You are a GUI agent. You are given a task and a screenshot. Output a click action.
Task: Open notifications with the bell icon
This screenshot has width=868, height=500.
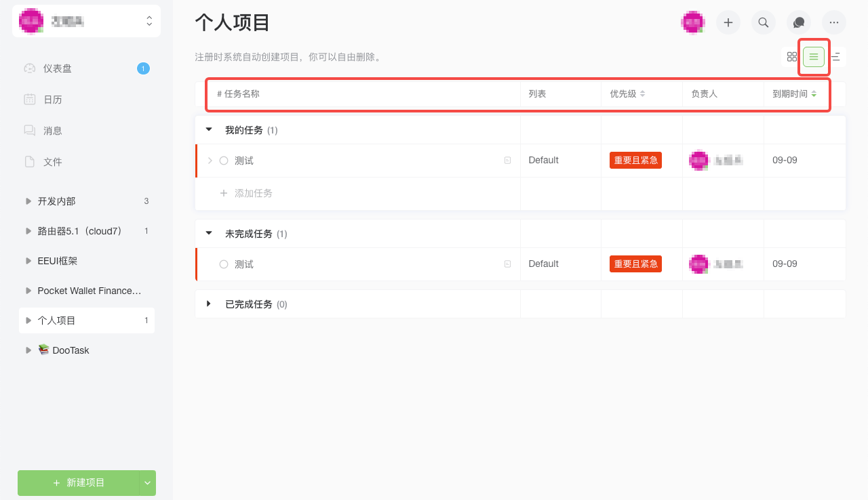click(798, 22)
